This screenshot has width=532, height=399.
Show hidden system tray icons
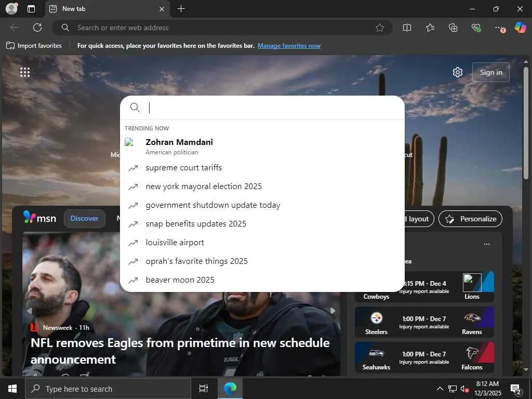click(440, 389)
